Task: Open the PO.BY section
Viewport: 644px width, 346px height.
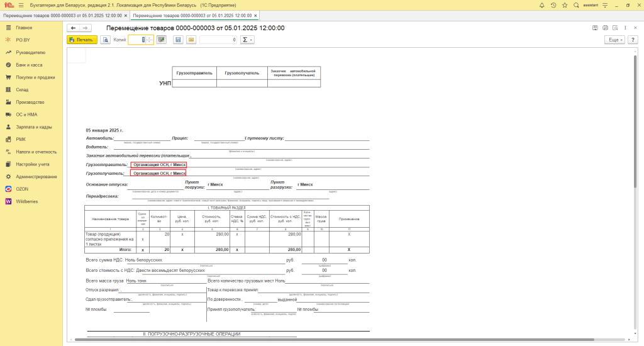Action: click(23, 40)
